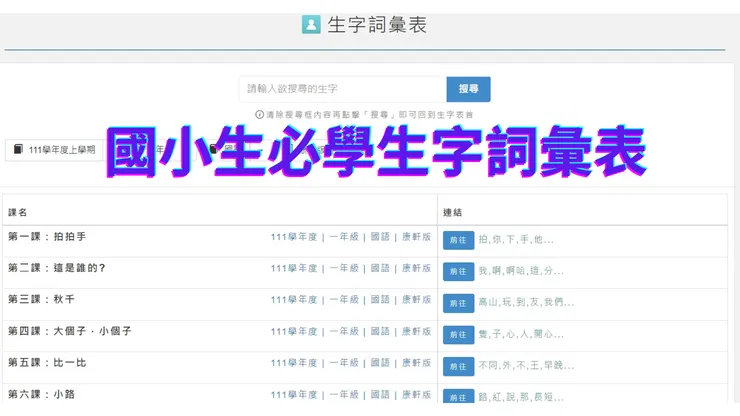
Task: Click 前往 button for 第三課 秋千
Action: 458,303
